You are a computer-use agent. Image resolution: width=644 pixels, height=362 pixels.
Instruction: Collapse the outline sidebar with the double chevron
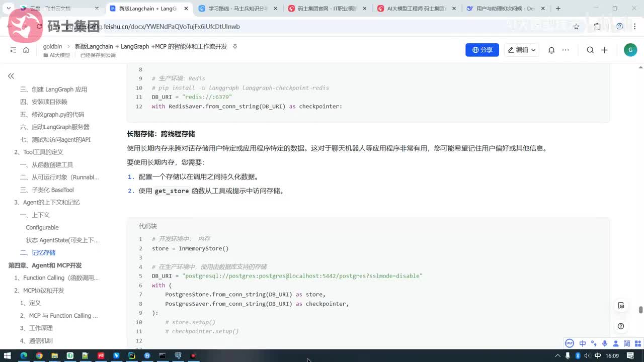[11, 76]
